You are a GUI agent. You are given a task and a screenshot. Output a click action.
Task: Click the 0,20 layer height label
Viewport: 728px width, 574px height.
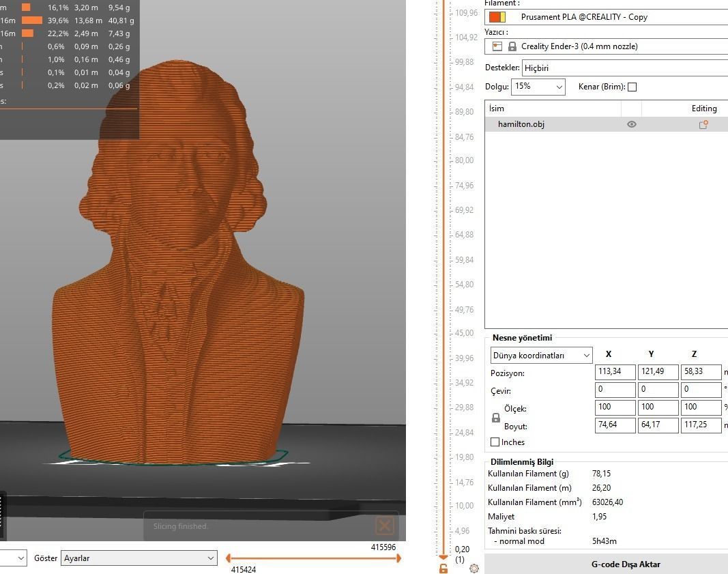tap(462, 549)
